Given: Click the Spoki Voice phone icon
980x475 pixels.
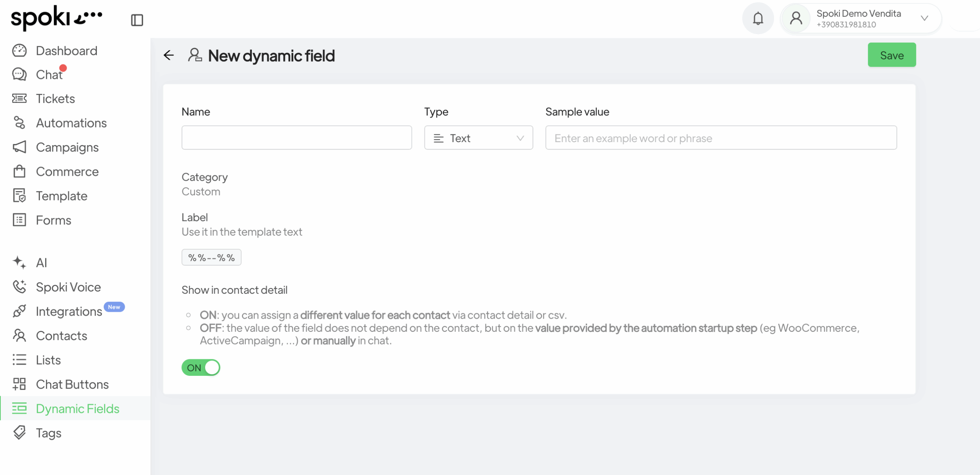Looking at the screenshot, I should point(19,287).
